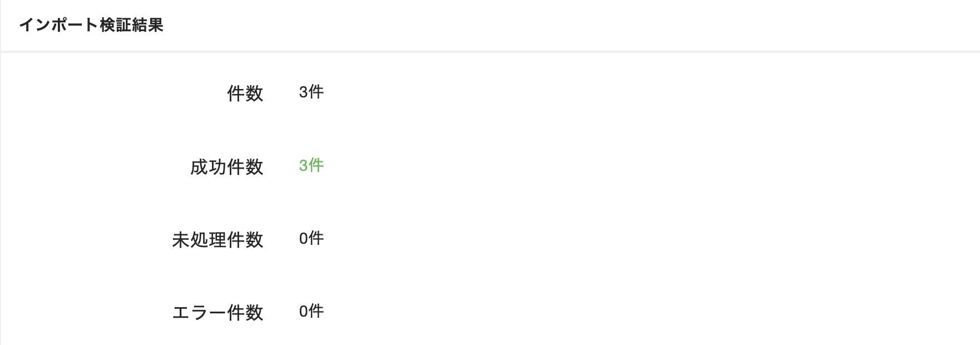Click the インポート検証結果 panel heading

(x=91, y=25)
